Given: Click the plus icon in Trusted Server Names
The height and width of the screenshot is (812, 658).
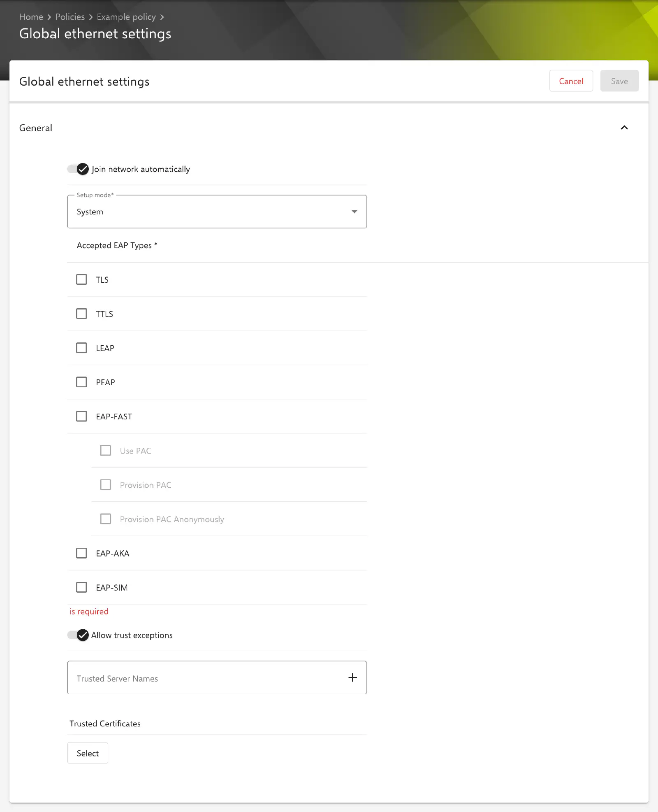Looking at the screenshot, I should [352, 677].
